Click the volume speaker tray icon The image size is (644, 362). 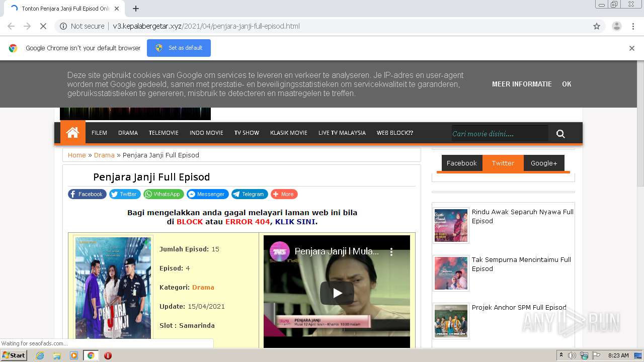(572, 355)
